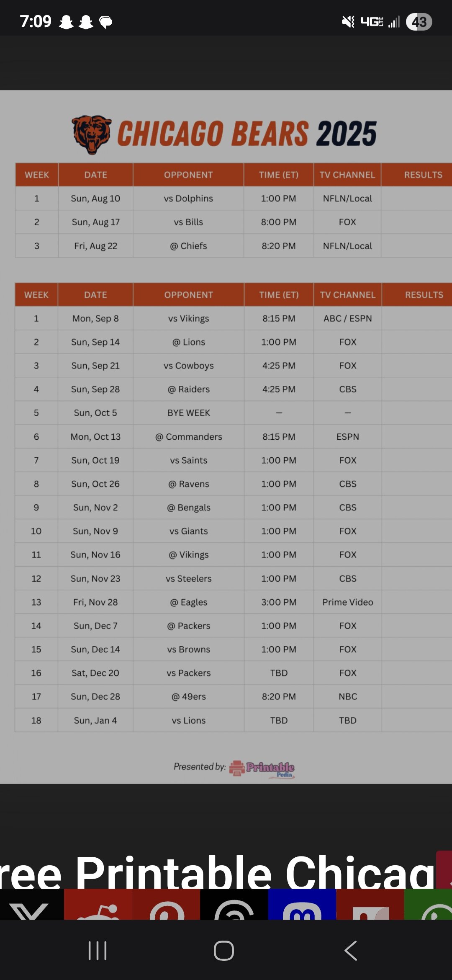This screenshot has height=980, width=452.
Task: Tap the TV CHANNEL header in regular season table
Action: click(348, 295)
